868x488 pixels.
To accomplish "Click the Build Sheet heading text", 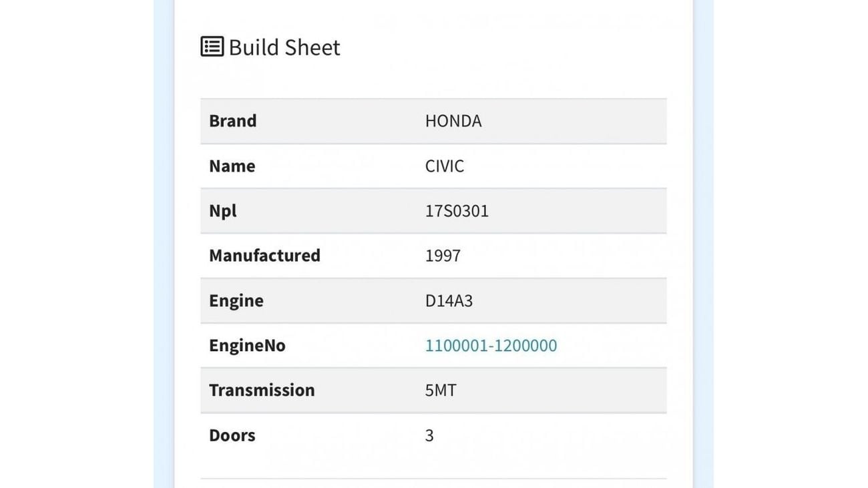I will point(284,47).
